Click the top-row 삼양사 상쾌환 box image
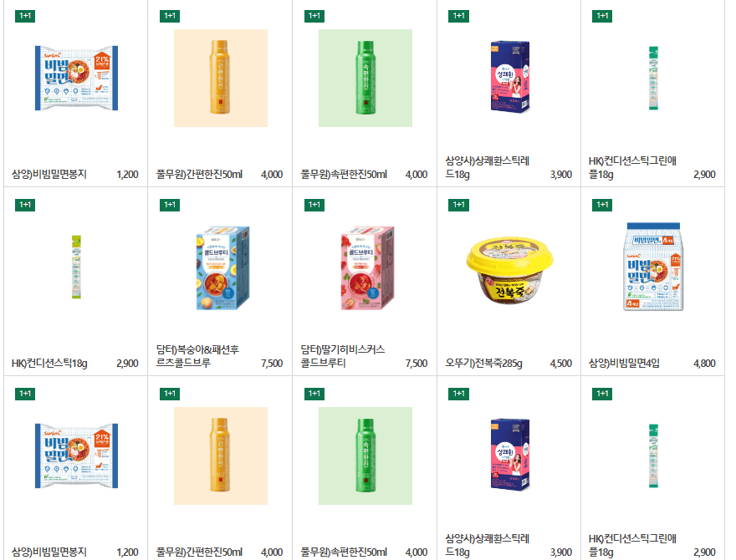 click(x=509, y=76)
